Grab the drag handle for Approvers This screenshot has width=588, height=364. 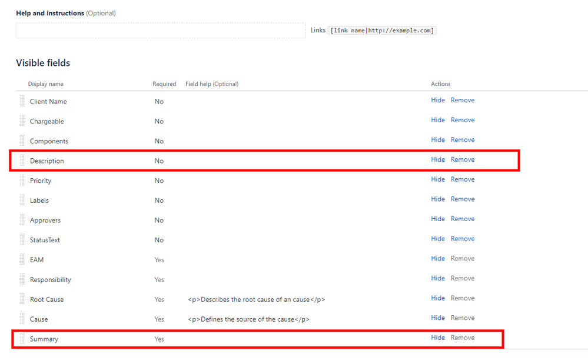[x=22, y=220]
